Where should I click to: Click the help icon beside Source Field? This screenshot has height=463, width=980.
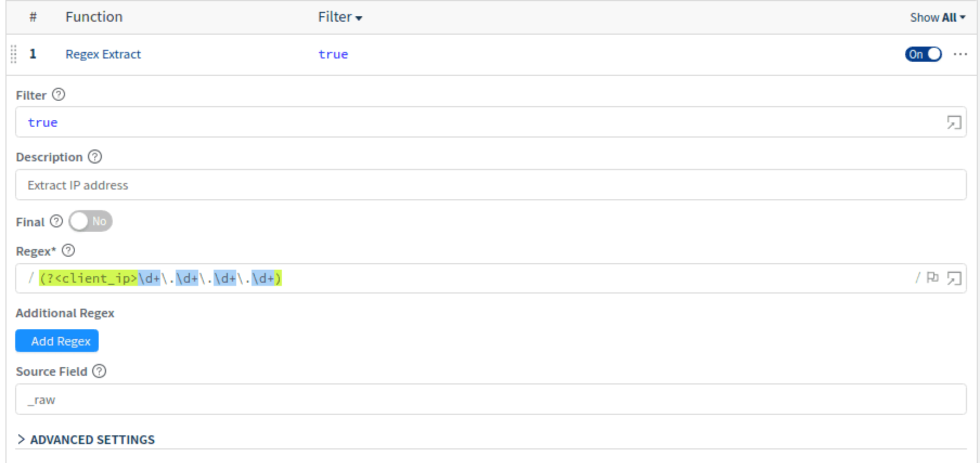click(x=99, y=371)
